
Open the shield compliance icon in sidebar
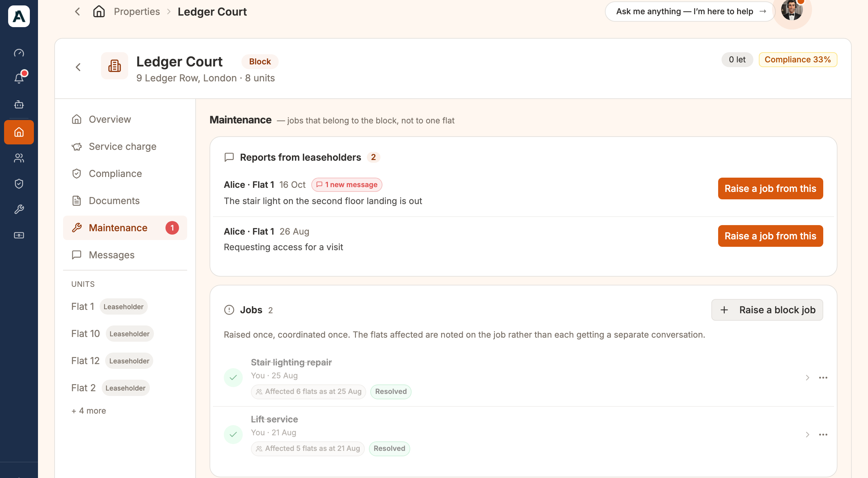click(x=19, y=184)
